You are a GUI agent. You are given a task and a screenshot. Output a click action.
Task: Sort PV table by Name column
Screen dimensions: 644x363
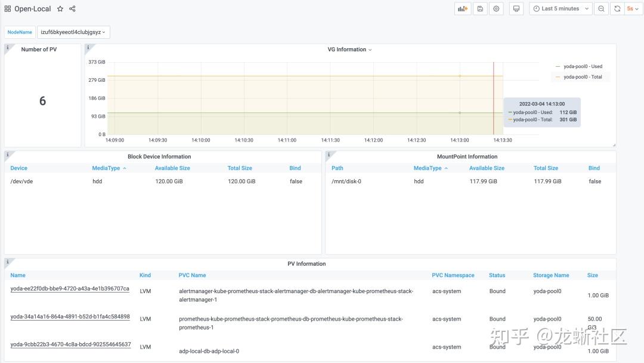click(18, 275)
